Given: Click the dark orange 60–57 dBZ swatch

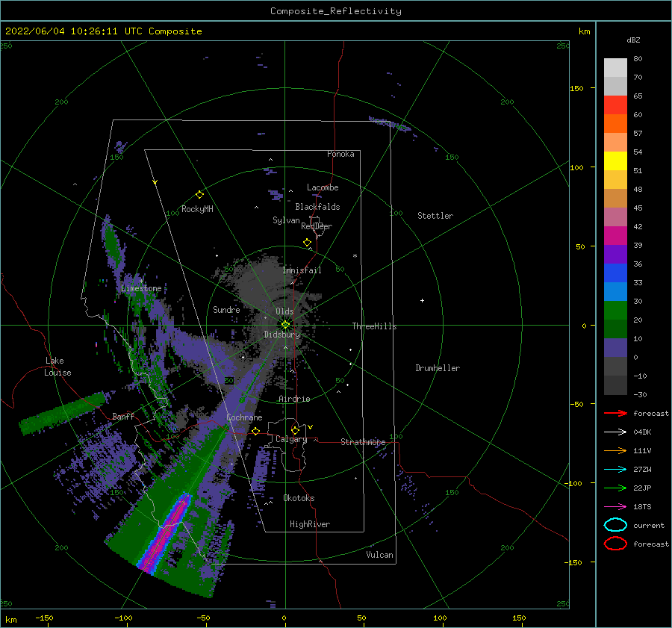Looking at the screenshot, I should tap(615, 123).
